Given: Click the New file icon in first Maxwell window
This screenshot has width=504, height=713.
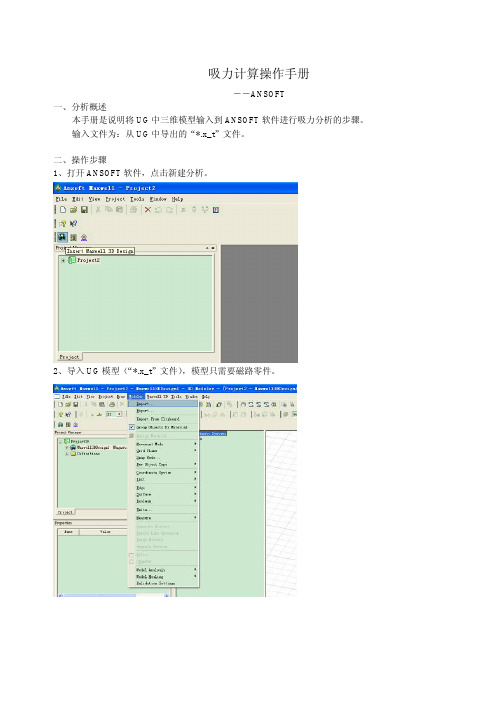Looking at the screenshot, I should [63, 210].
